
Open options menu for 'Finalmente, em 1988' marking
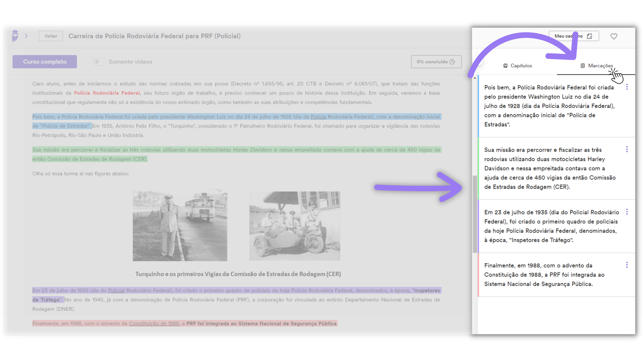pyautogui.click(x=627, y=265)
